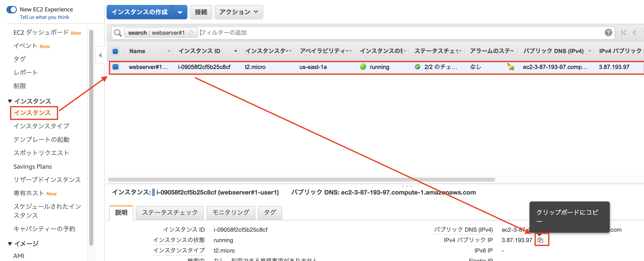Collapse the sidebar using arrow handle
Viewport: 644px width, 261px height.
pos(100,55)
